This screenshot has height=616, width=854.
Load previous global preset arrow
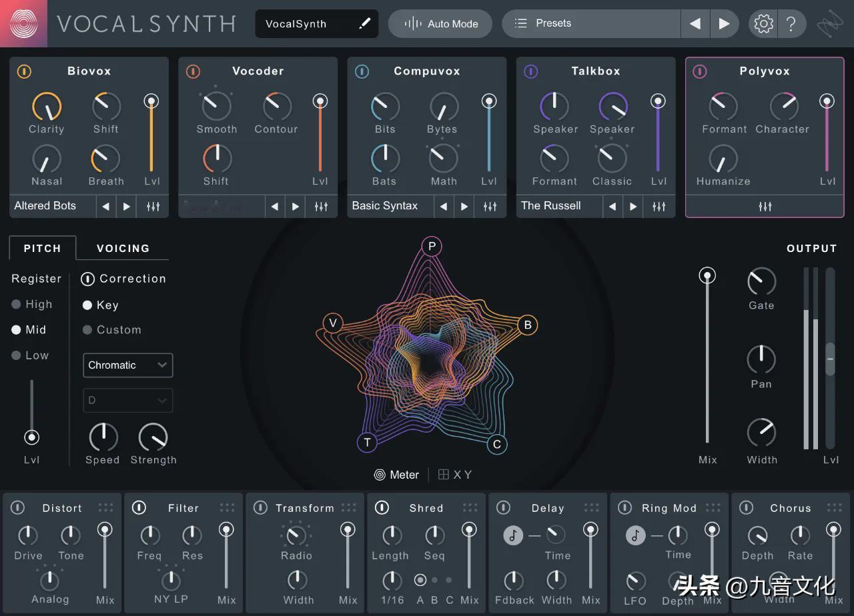tap(695, 24)
